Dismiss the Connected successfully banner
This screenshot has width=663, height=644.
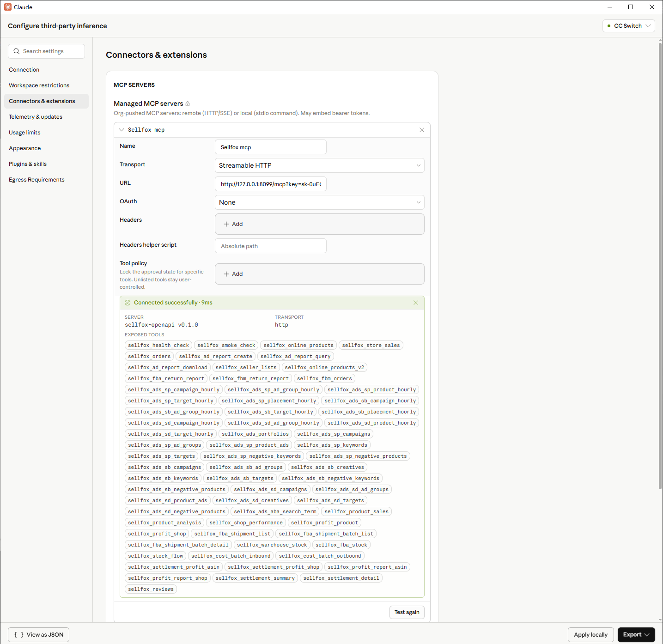[x=416, y=303]
